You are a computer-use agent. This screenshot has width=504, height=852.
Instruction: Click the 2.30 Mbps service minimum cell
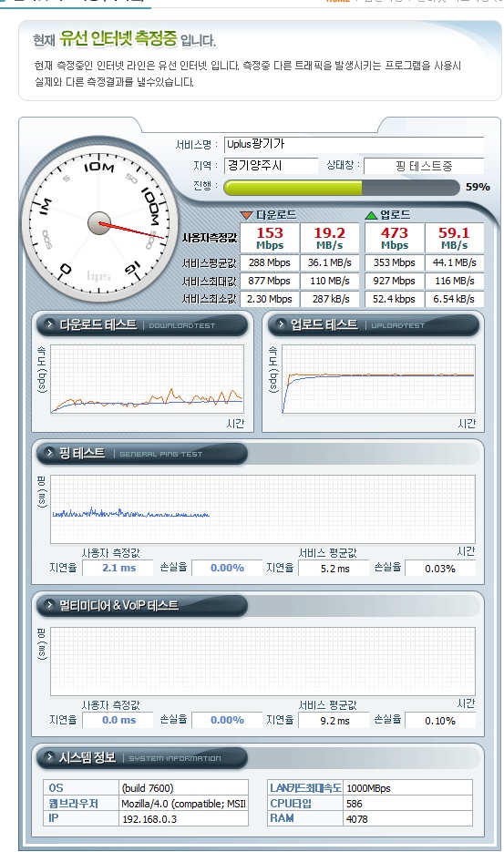(x=270, y=299)
